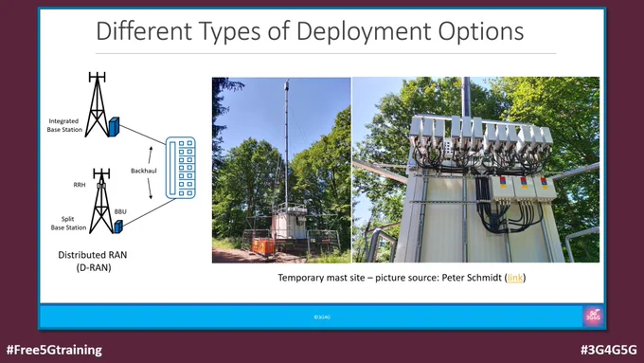Click the '#3G4G5G' hashtag
Screen dimensions: 644x363
tap(609, 350)
